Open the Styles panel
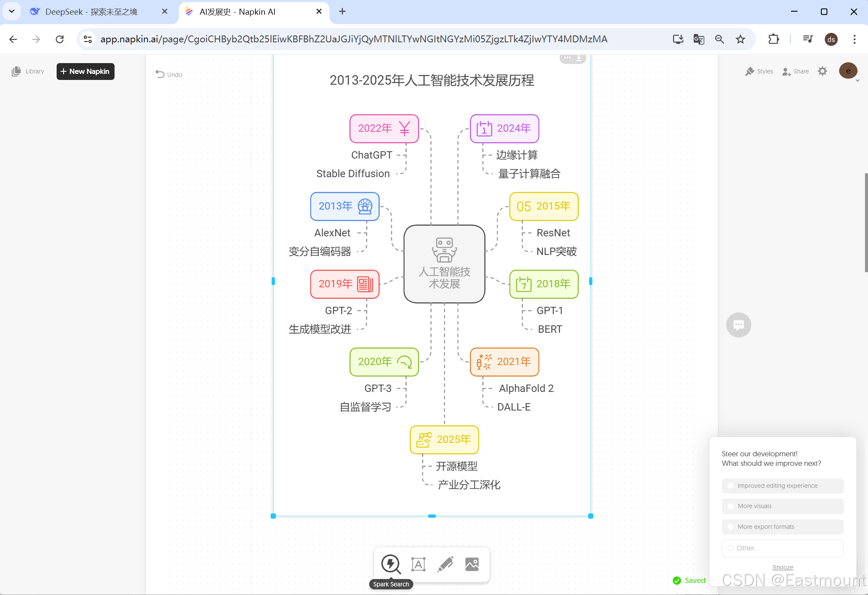Screen dimensions: 868x595 click(759, 71)
